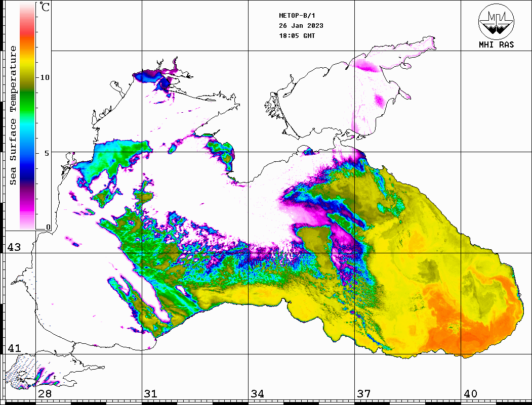Click the 'METOP-B/1' satellite label

pyautogui.click(x=297, y=16)
